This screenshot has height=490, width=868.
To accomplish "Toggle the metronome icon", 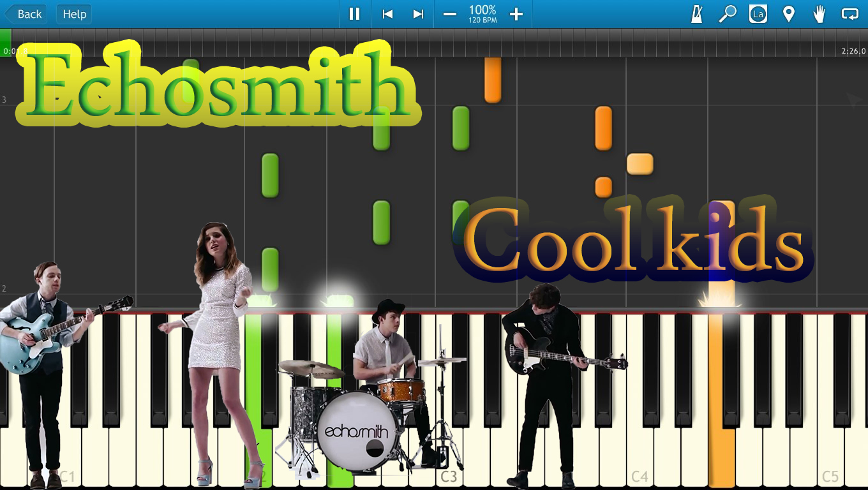I will click(697, 14).
